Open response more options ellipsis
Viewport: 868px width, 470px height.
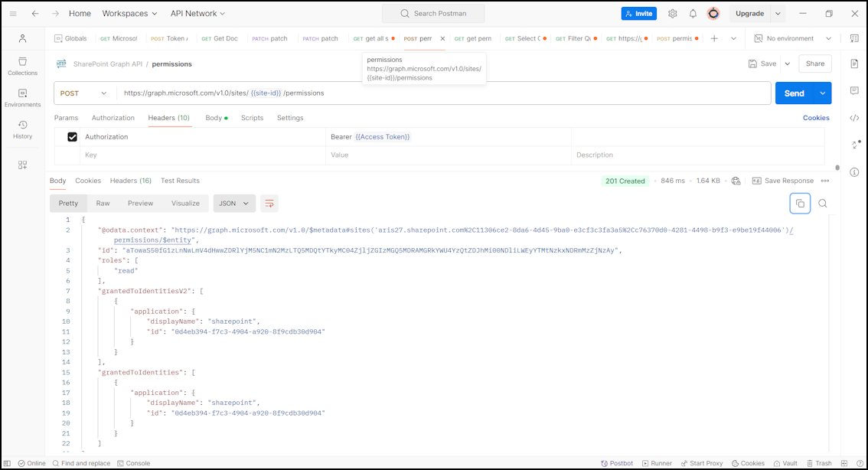tap(825, 181)
